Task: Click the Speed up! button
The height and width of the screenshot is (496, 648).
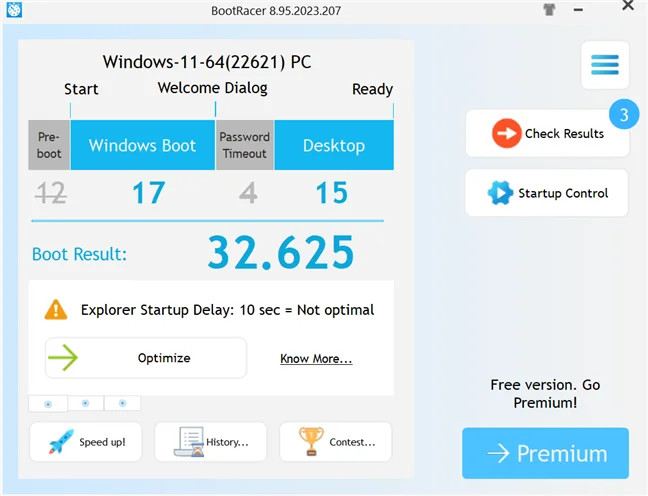Action: (86, 442)
